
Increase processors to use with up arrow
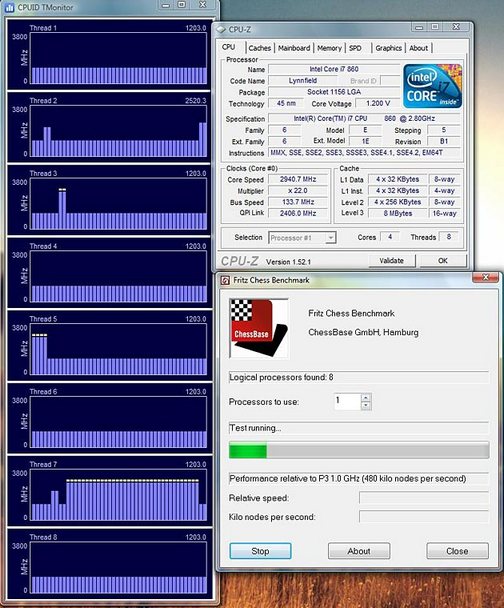(366, 397)
